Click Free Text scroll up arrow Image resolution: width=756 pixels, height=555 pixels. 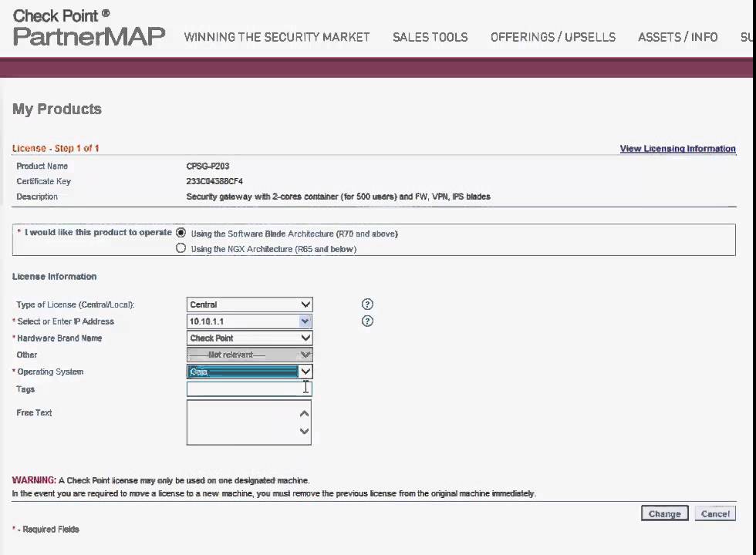point(304,413)
